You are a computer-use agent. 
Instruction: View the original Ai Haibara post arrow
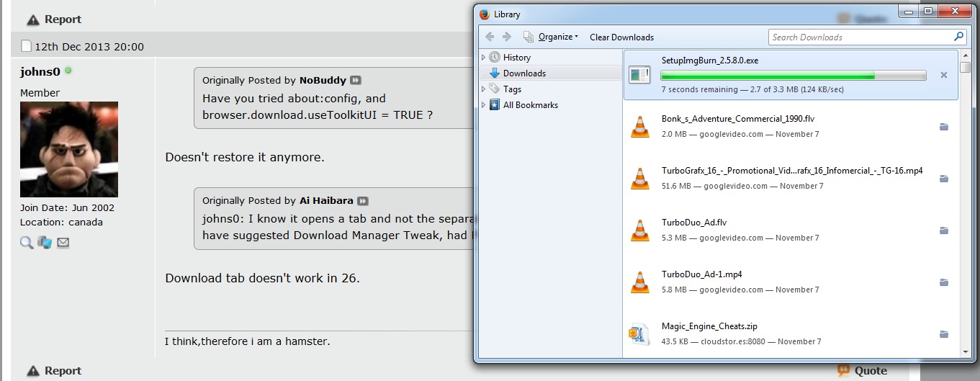point(363,201)
